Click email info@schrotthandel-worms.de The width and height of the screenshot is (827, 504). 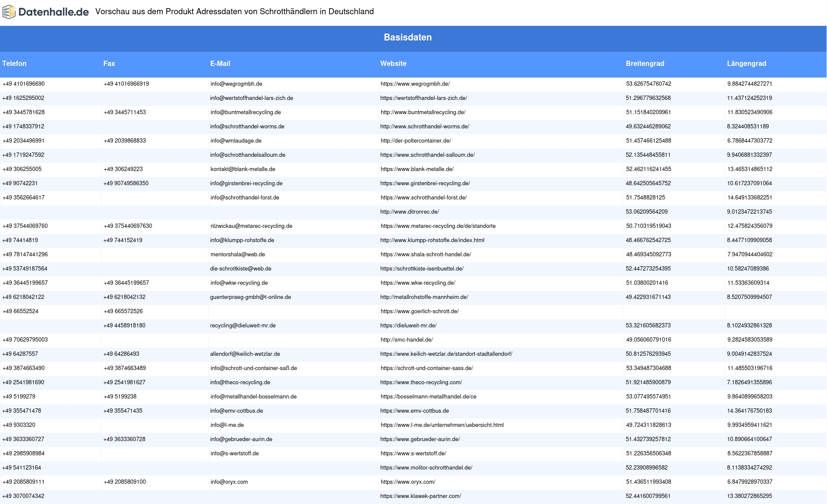(247, 127)
